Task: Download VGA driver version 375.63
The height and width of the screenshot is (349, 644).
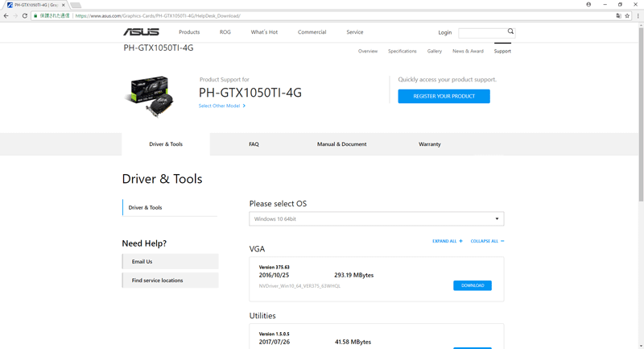Action: coord(473,285)
